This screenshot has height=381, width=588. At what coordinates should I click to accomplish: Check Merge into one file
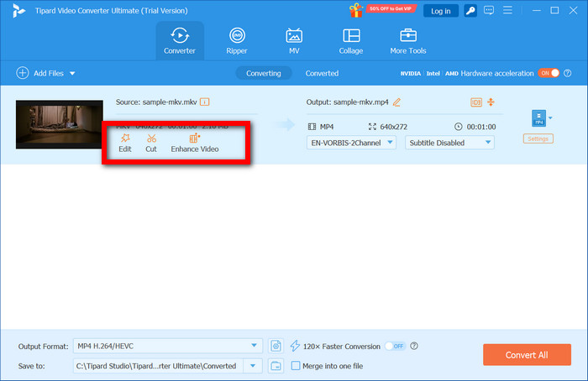pyautogui.click(x=296, y=366)
